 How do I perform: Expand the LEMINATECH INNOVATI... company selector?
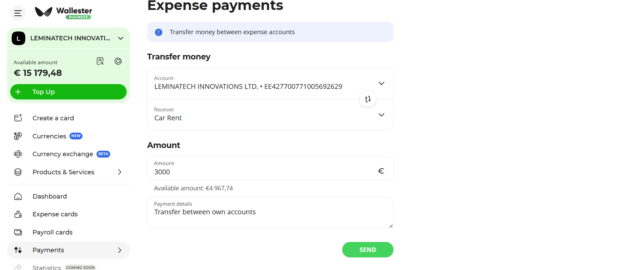pos(120,38)
